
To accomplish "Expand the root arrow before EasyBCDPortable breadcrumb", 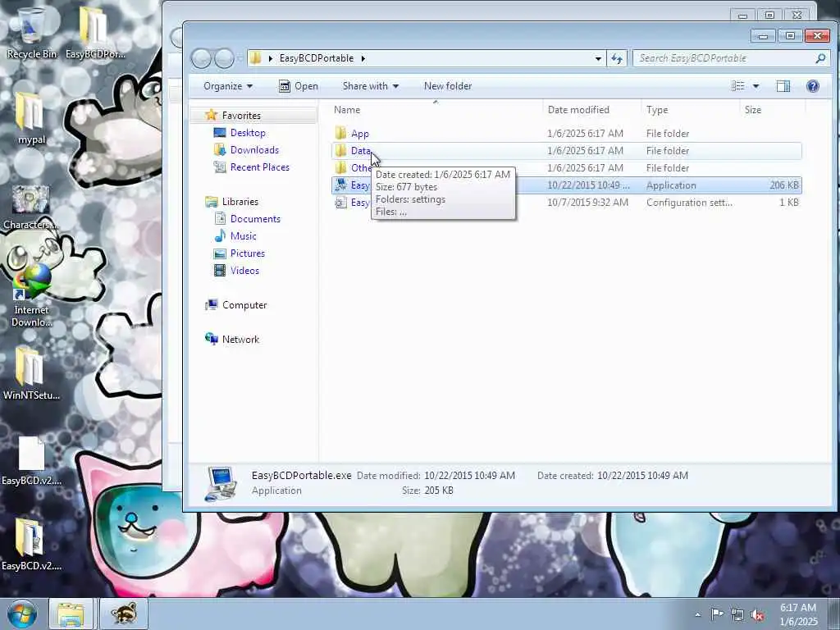I will point(271,58).
